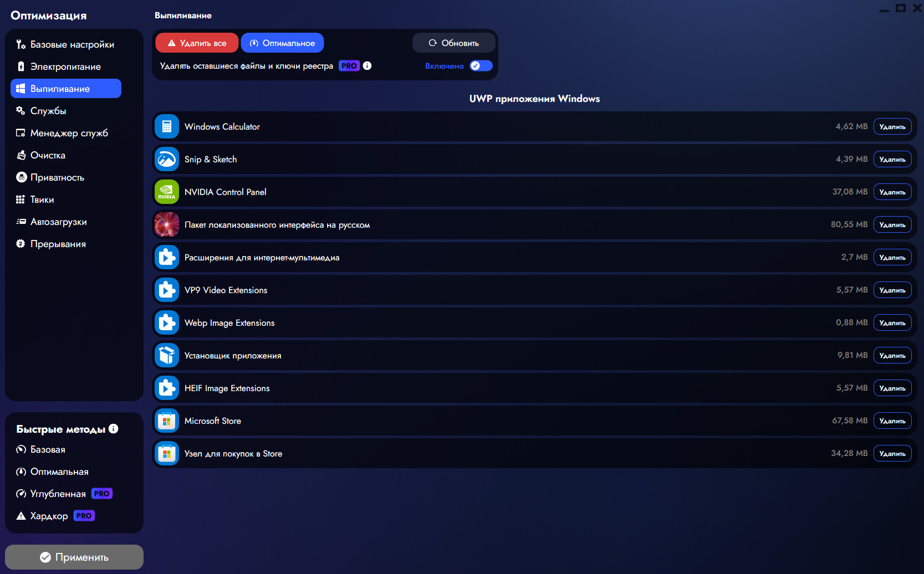924x574 pixels.
Task: Click the PRO badge next to Углубленная
Action: 102,493
